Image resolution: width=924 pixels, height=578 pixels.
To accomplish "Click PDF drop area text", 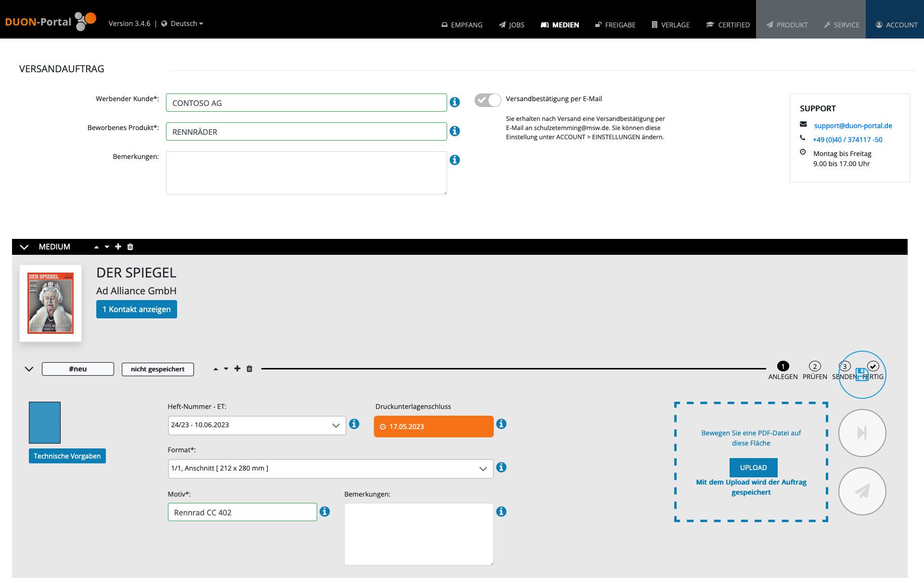I will (751, 438).
